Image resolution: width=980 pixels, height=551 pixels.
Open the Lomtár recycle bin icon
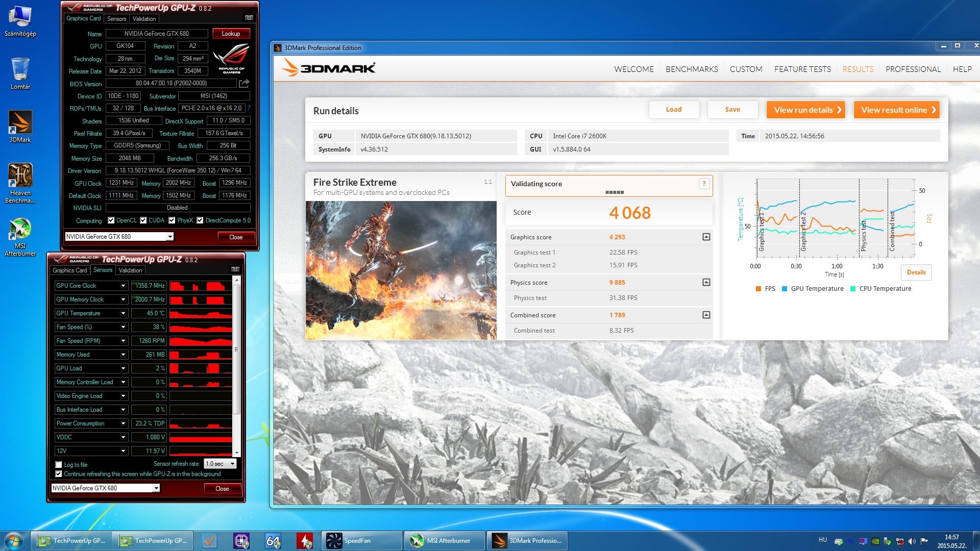20,70
